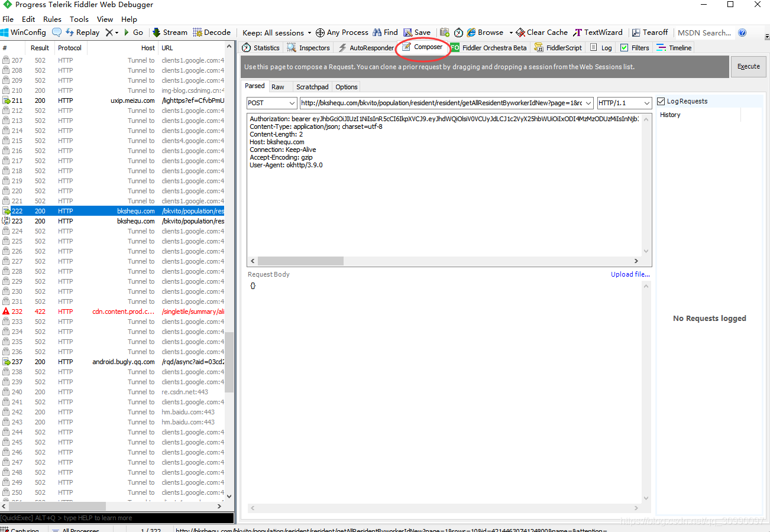Screen dimensions: 770x532
Task: Open the Rules menu
Action: pyautogui.click(x=52, y=19)
